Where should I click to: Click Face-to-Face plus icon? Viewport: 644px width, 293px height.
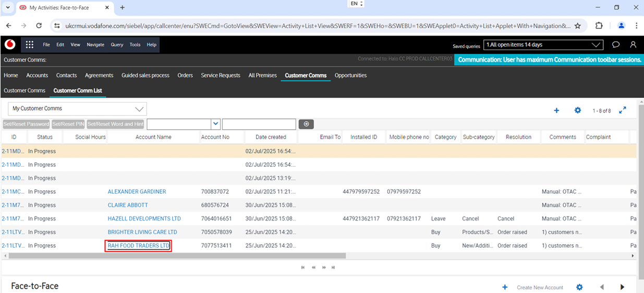click(x=505, y=287)
